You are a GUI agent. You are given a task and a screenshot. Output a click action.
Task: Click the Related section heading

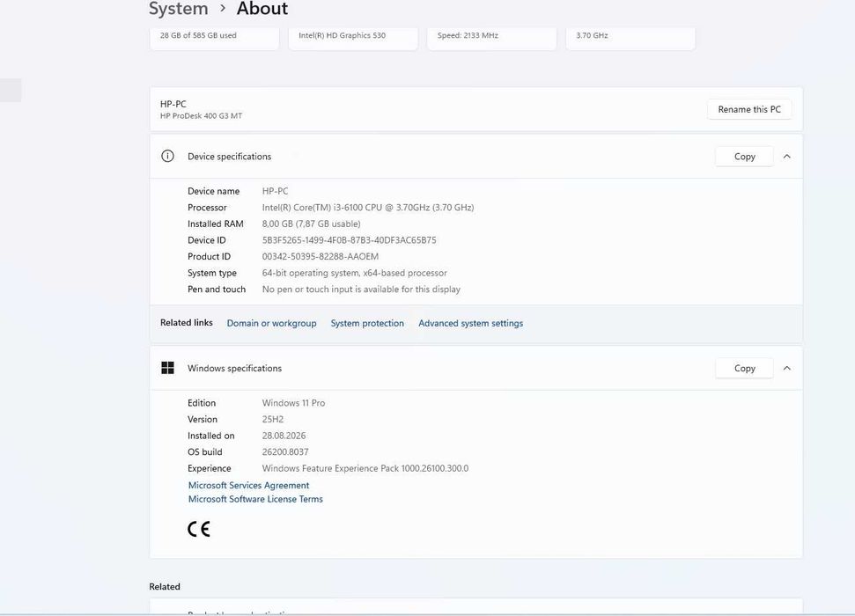pyautogui.click(x=164, y=587)
